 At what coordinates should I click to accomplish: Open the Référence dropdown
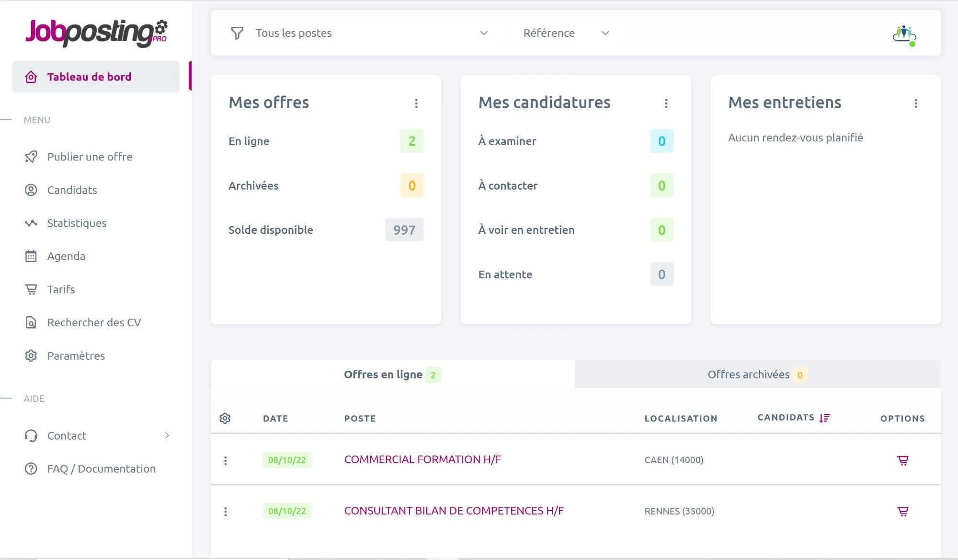click(566, 33)
